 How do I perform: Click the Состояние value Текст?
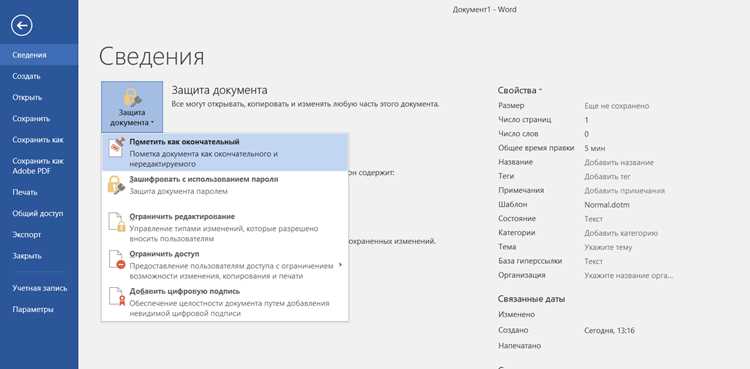click(x=594, y=219)
